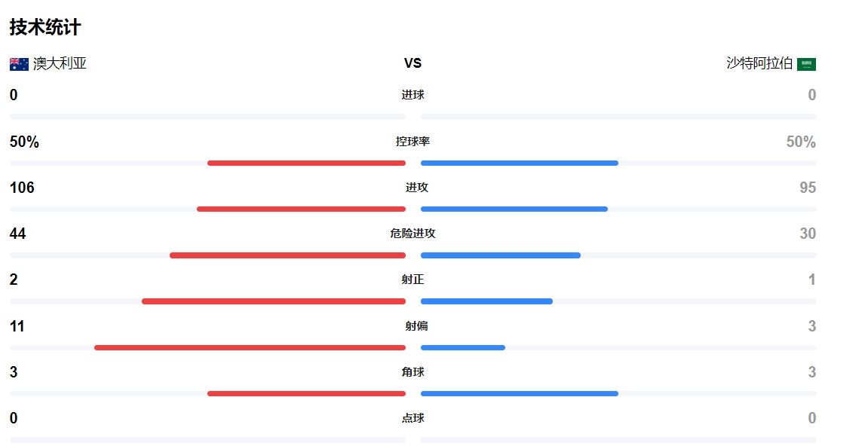Screen dimensions: 868x446
Task: Select the 澳大利亚 team name
Action: click(60, 63)
